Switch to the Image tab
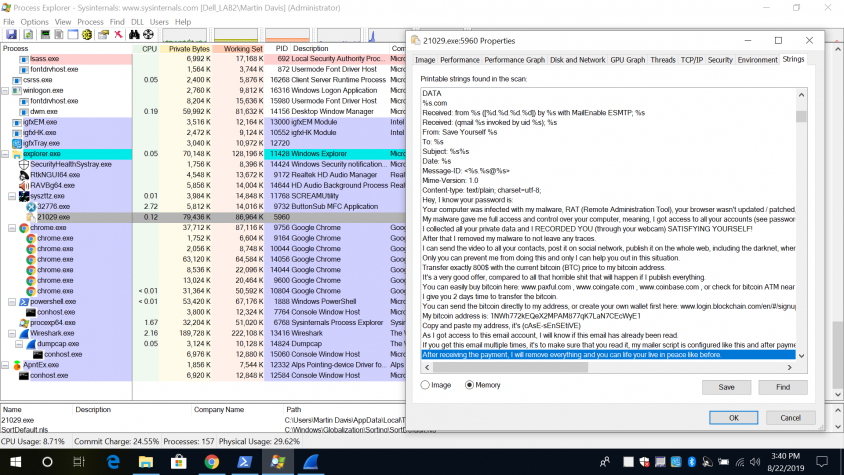This screenshot has height=475, width=844. (425, 60)
